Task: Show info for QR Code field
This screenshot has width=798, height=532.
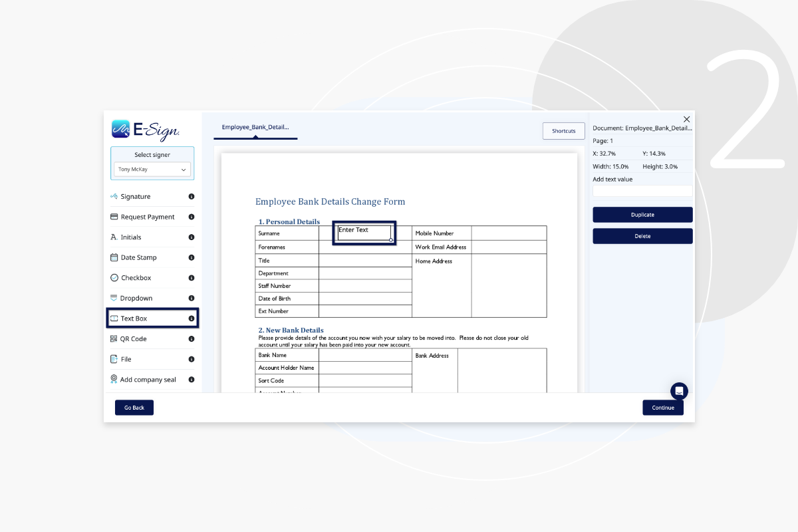Action: 192,339
